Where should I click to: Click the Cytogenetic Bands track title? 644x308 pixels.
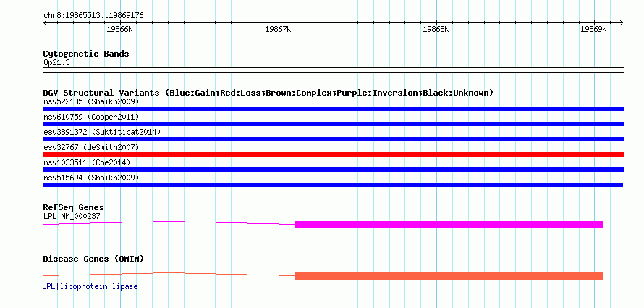click(x=86, y=54)
